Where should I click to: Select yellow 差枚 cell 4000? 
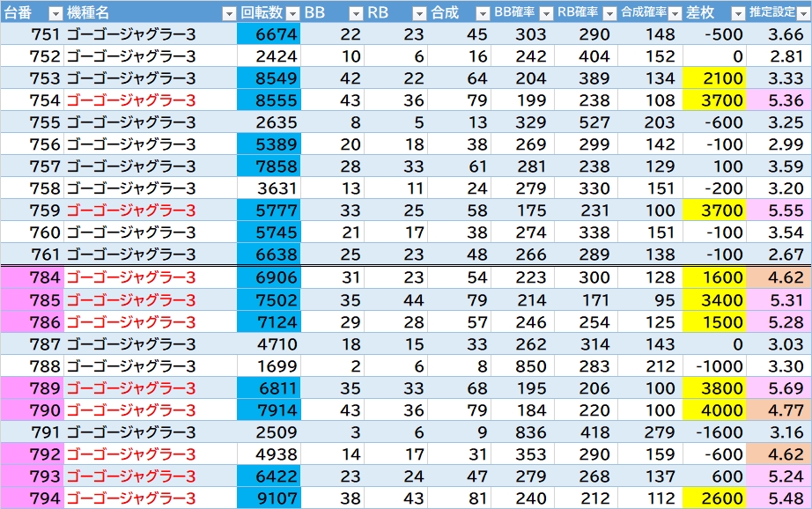(x=714, y=410)
